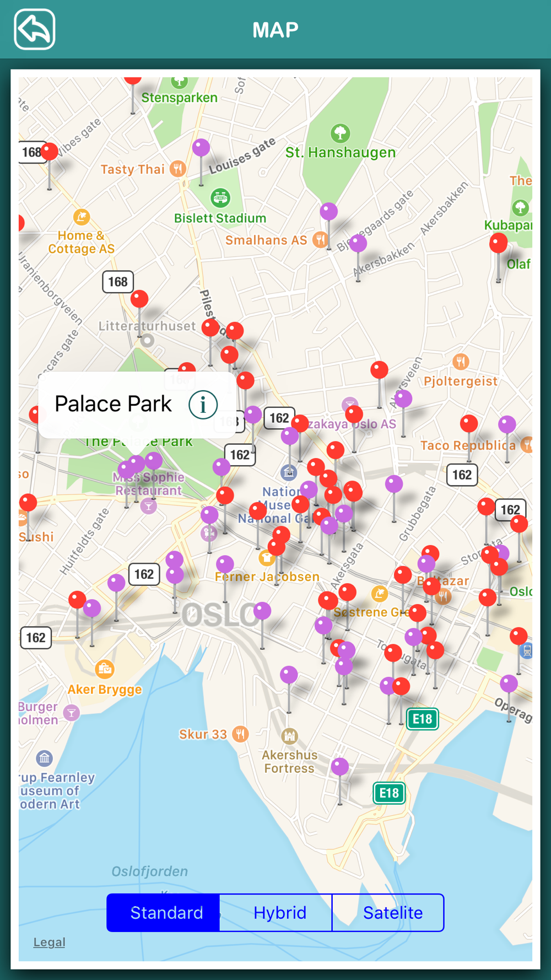Viewport: 551px width, 980px height.
Task: Tap the Home & Cottage AS label
Action: point(82,242)
